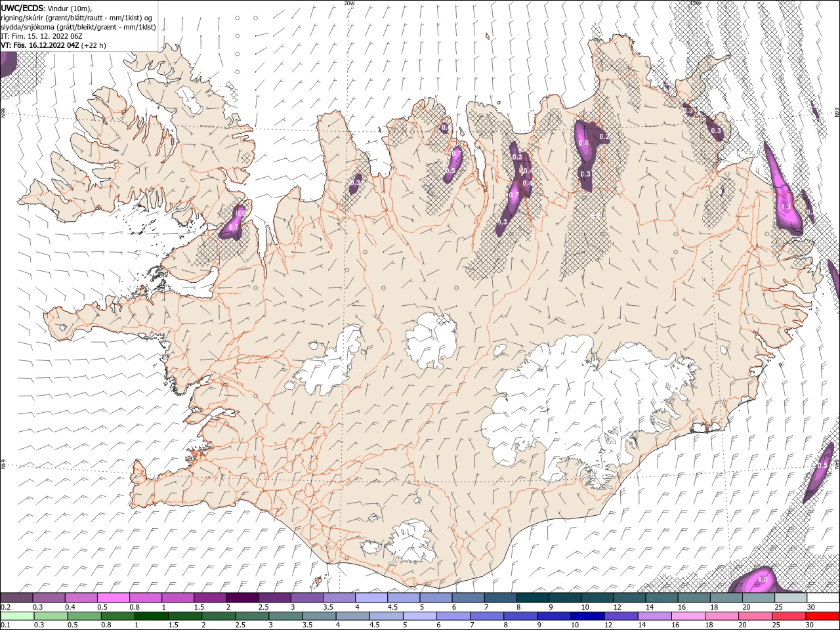Click the upper legend swatch between 0.8 and 1
Image resolution: width=840 pixels, height=630 pixels.
[x=146, y=598]
